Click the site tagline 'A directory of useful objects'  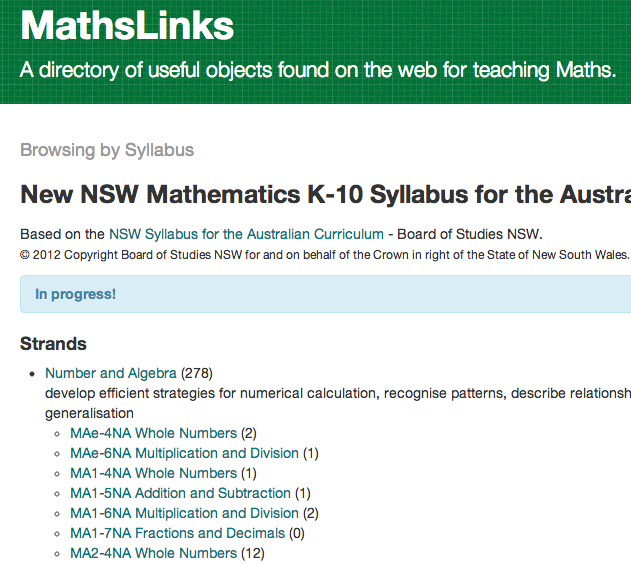[x=318, y=70]
